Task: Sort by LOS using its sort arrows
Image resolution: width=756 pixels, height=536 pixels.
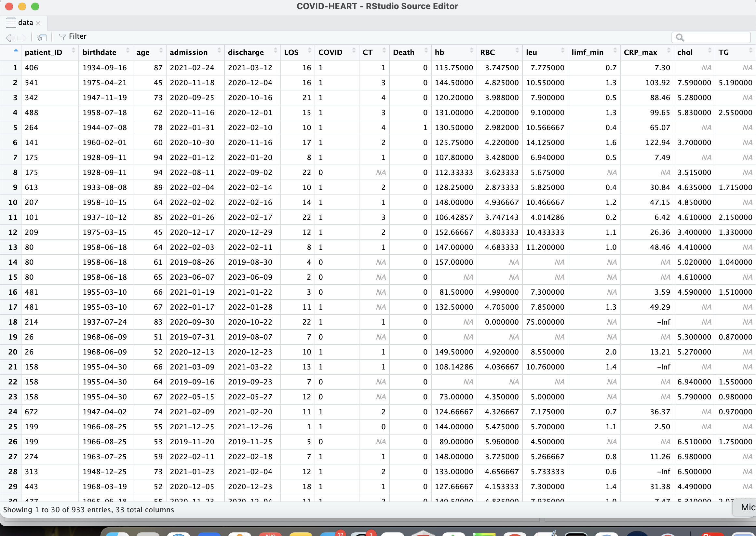Action: 309,50
